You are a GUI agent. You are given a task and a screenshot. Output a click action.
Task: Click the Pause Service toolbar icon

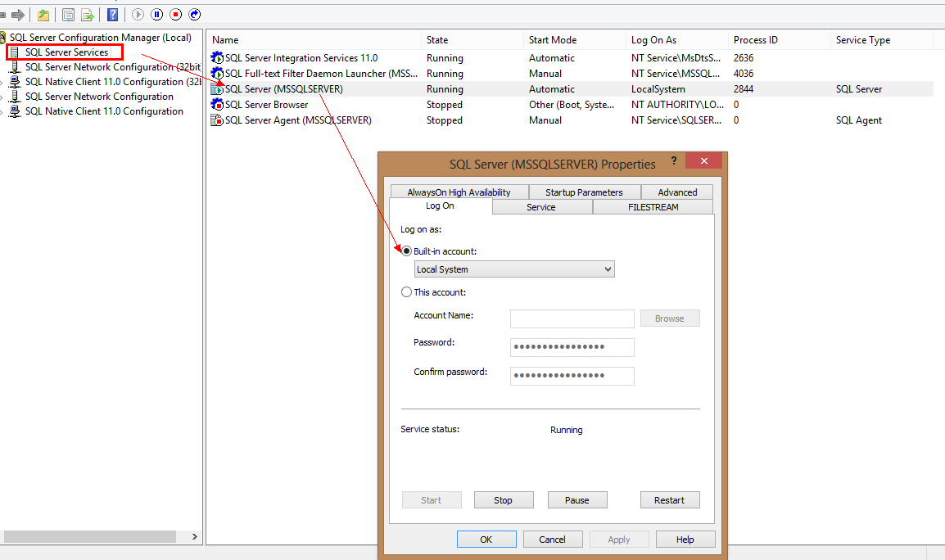pyautogui.click(x=156, y=15)
